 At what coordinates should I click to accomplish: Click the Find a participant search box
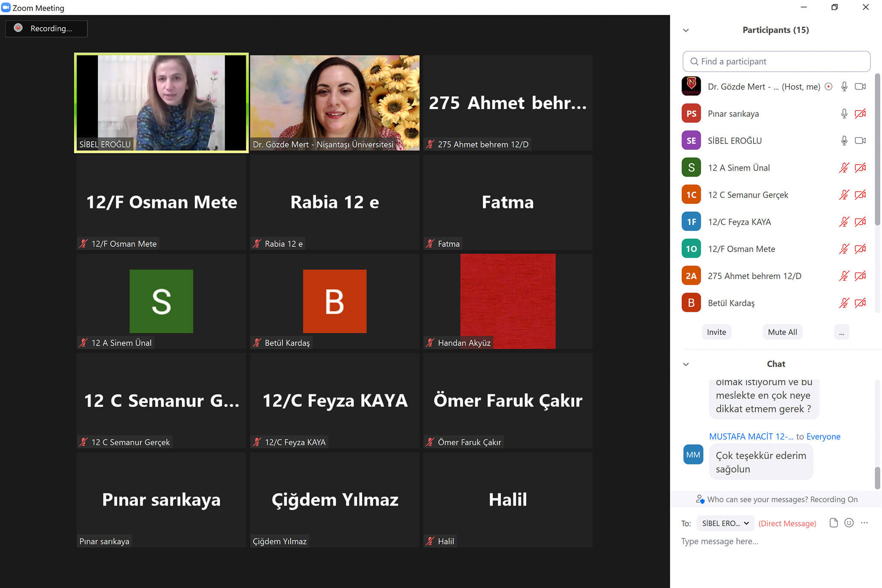776,62
